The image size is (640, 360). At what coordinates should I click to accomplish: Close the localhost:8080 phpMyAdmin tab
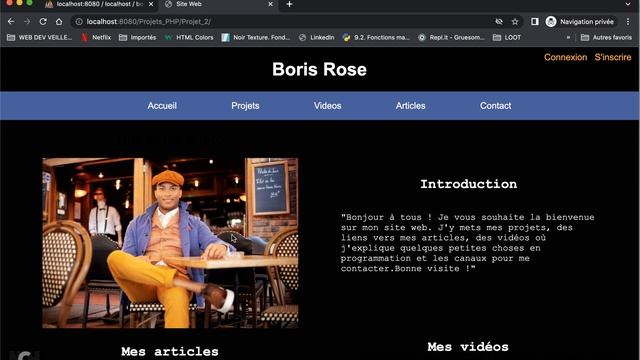(151, 4)
